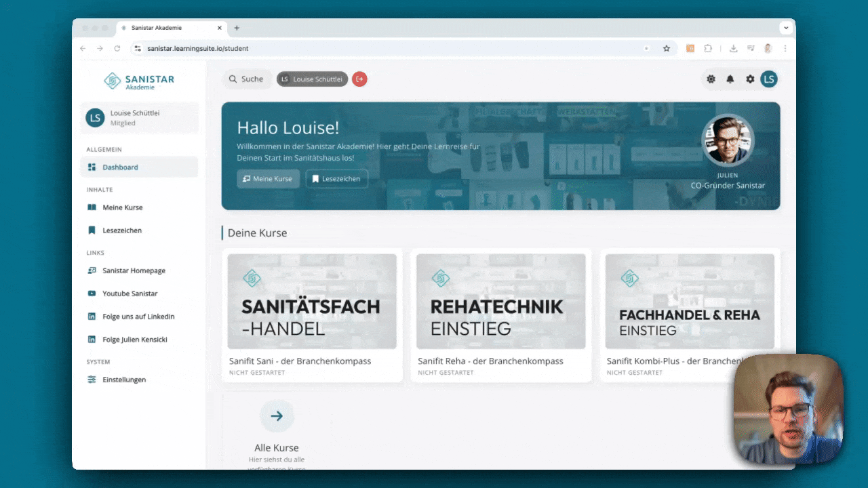Select the Sanistar Akademie browser tab

[x=172, y=28]
